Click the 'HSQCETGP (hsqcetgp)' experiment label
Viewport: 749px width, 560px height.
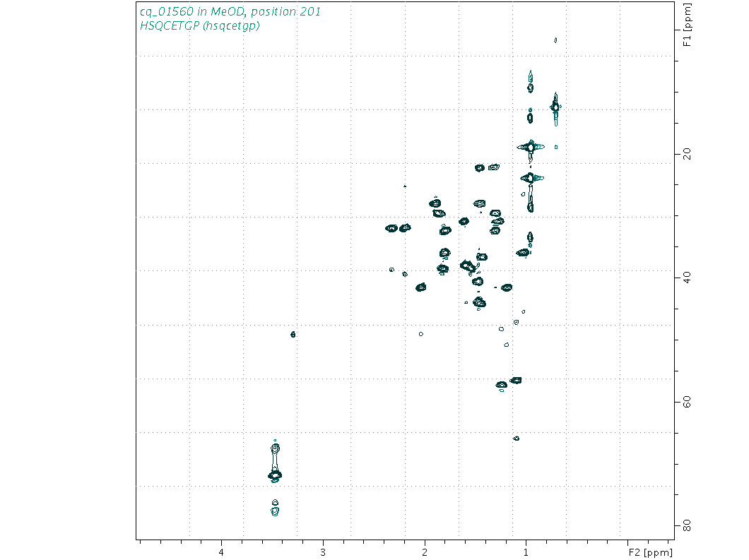(200, 26)
